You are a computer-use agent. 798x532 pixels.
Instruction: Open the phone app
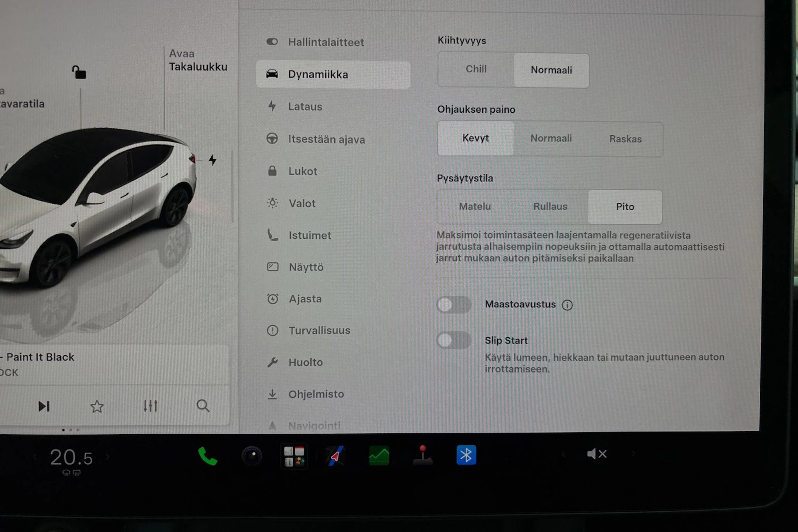(208, 456)
